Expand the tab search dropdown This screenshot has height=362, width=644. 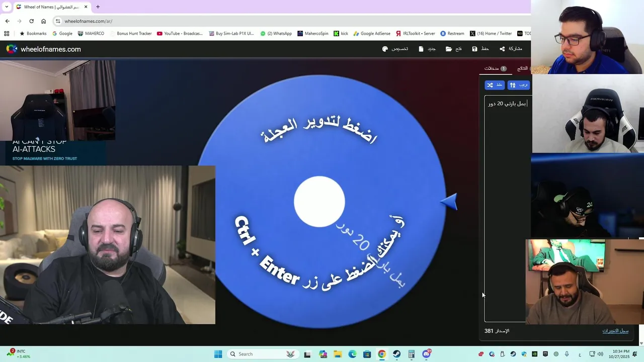click(7, 7)
